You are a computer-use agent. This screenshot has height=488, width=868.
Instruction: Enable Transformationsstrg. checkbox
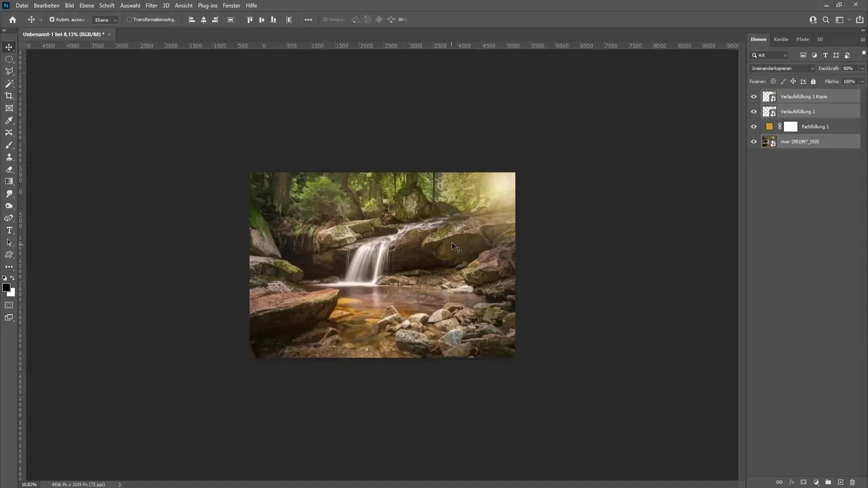[x=129, y=19]
